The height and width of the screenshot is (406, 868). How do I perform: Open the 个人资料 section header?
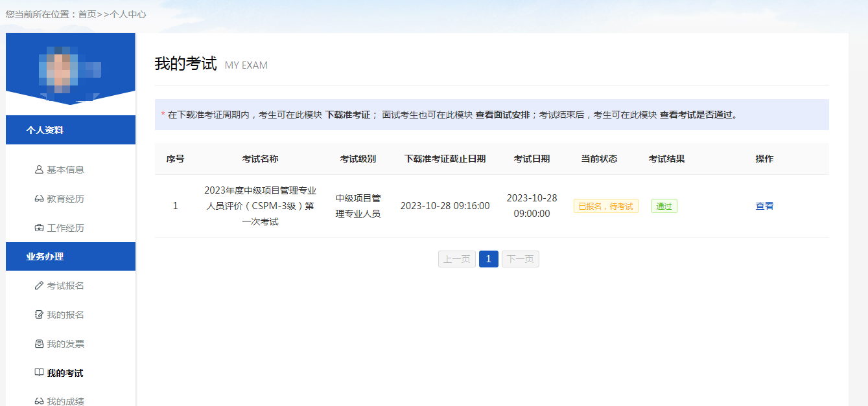click(x=70, y=130)
